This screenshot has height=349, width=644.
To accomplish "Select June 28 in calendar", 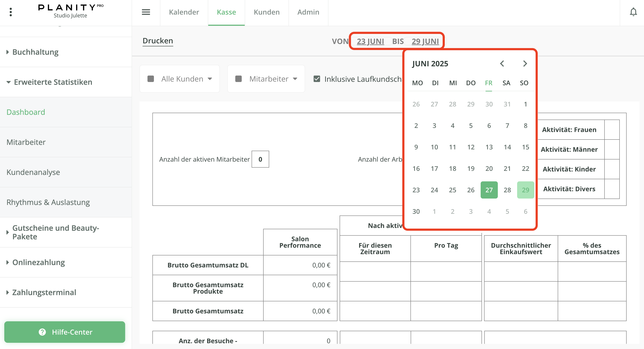I will (507, 190).
